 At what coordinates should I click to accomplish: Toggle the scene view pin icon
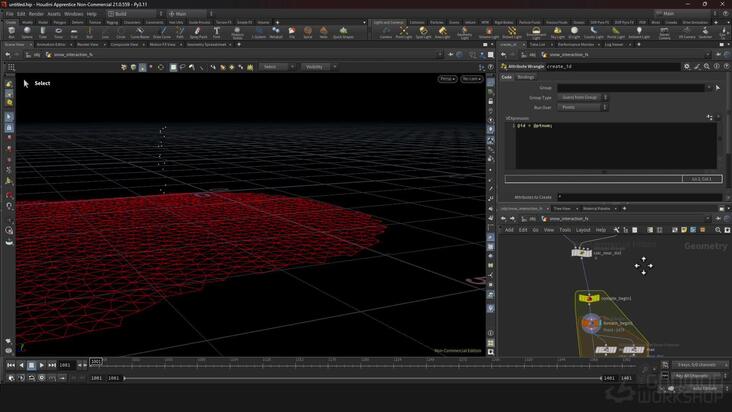(450, 55)
